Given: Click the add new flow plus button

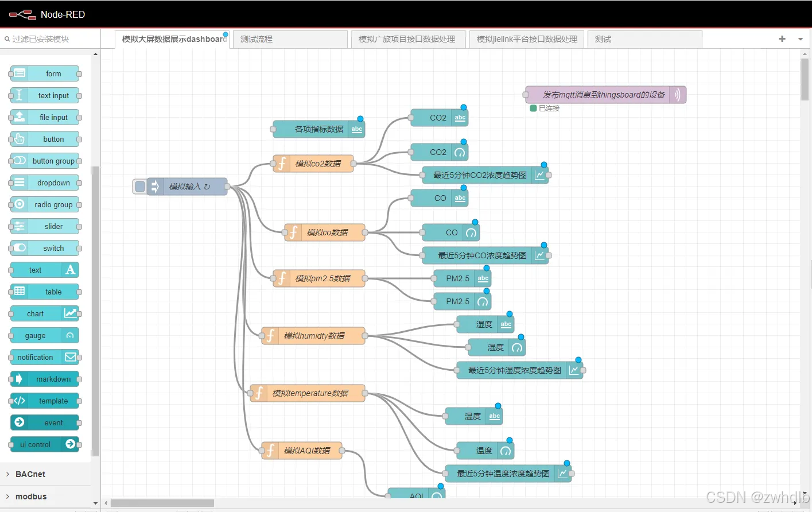Looking at the screenshot, I should [782, 39].
